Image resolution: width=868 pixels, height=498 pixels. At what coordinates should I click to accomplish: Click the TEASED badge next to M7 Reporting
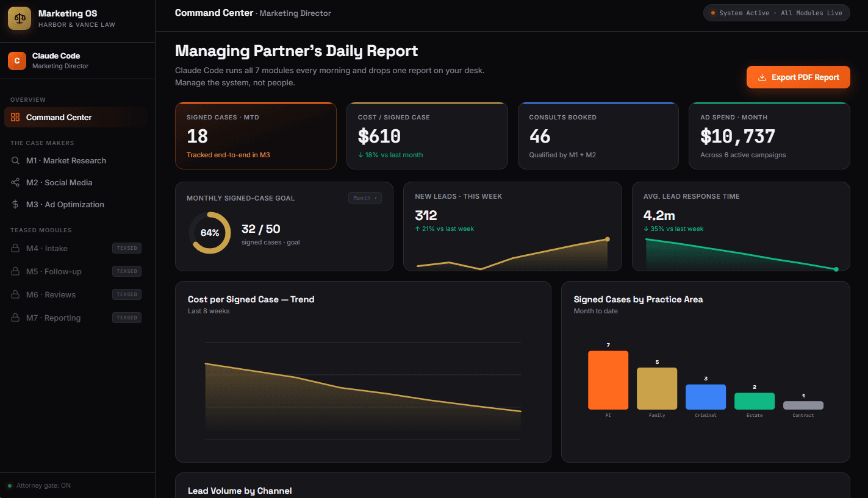coord(127,318)
